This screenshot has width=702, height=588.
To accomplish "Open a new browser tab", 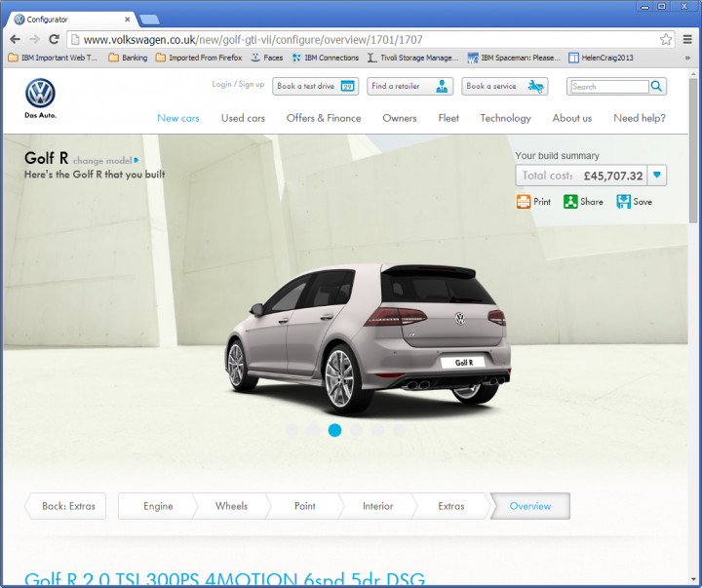I will coord(149,20).
